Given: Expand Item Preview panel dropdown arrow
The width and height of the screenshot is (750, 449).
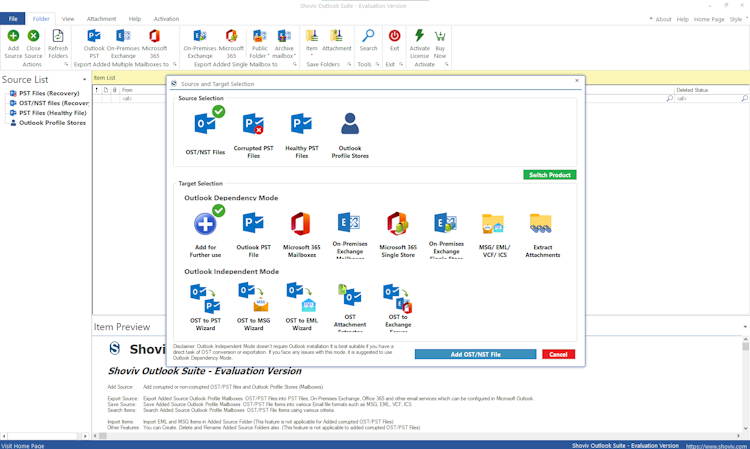Looking at the screenshot, I should pyautogui.click(x=745, y=327).
